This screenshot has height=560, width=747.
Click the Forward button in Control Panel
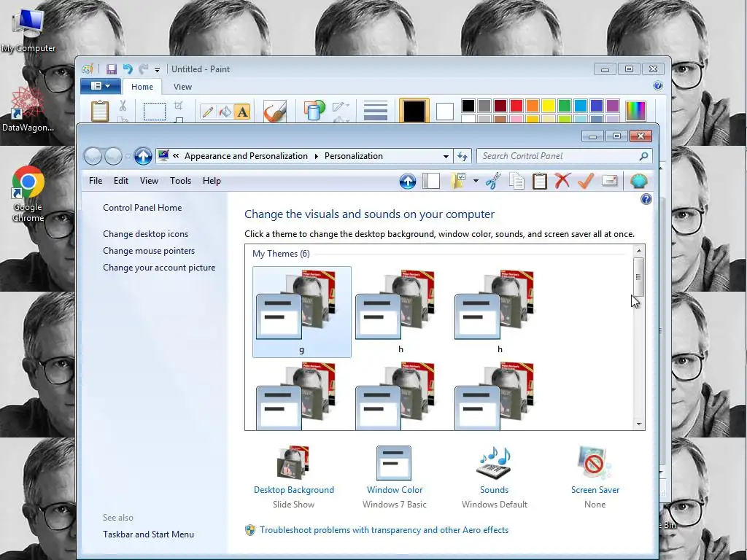(113, 156)
